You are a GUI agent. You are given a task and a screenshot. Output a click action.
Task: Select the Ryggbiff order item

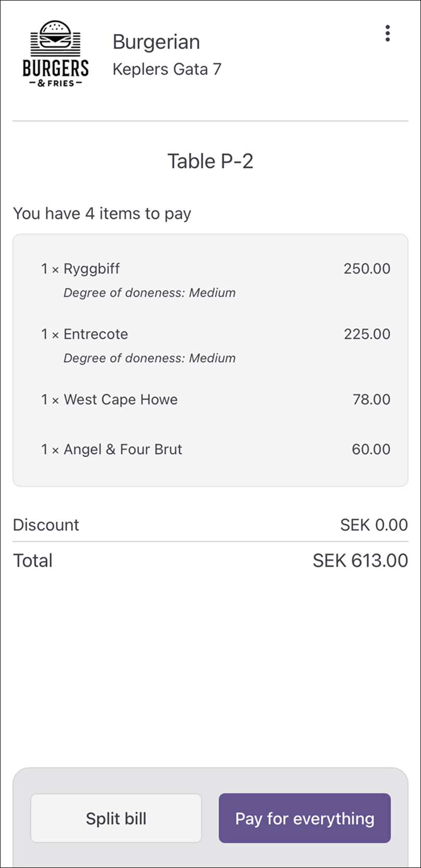pyautogui.click(x=91, y=269)
